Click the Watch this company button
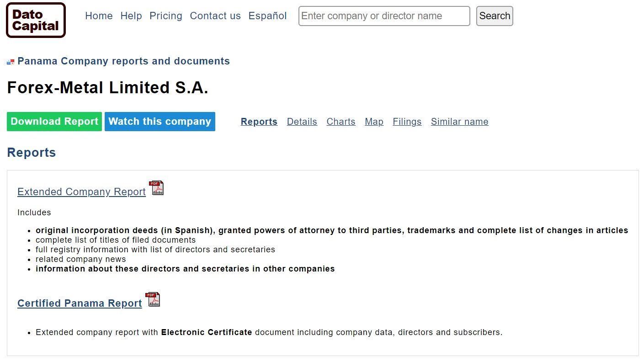 [160, 122]
